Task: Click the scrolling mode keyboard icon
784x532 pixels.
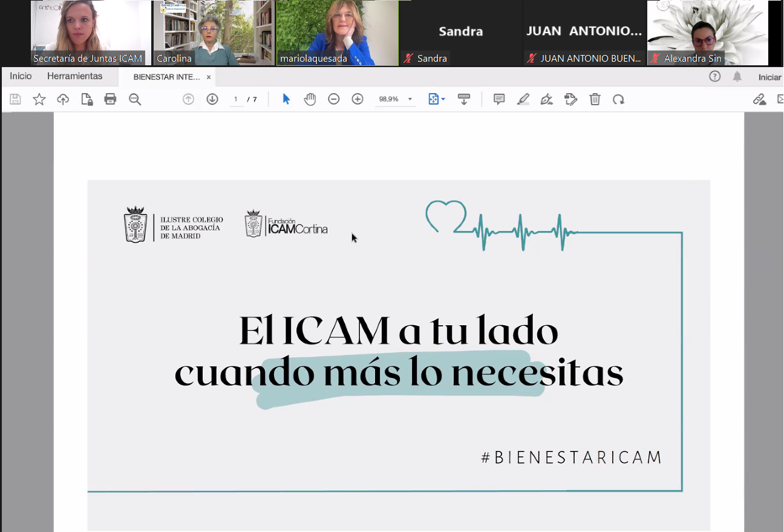Action: coord(464,99)
